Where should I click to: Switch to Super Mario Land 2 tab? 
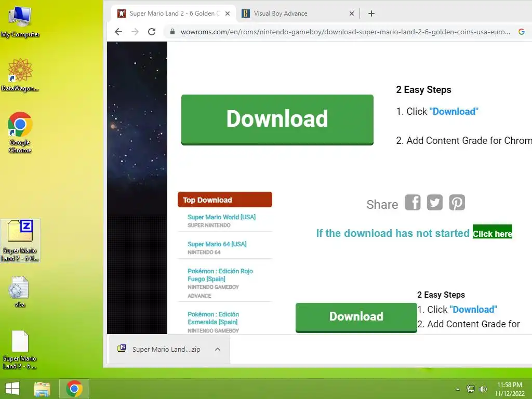173,14
